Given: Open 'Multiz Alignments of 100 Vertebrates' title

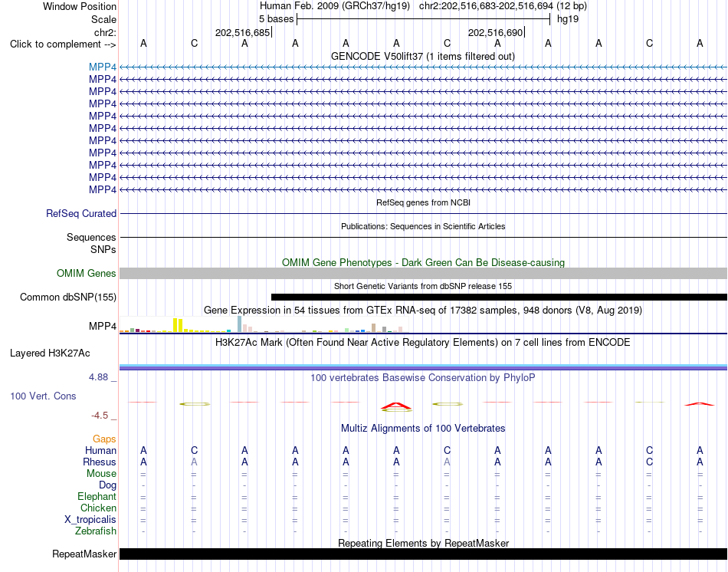Looking at the screenshot, I should [x=423, y=429].
